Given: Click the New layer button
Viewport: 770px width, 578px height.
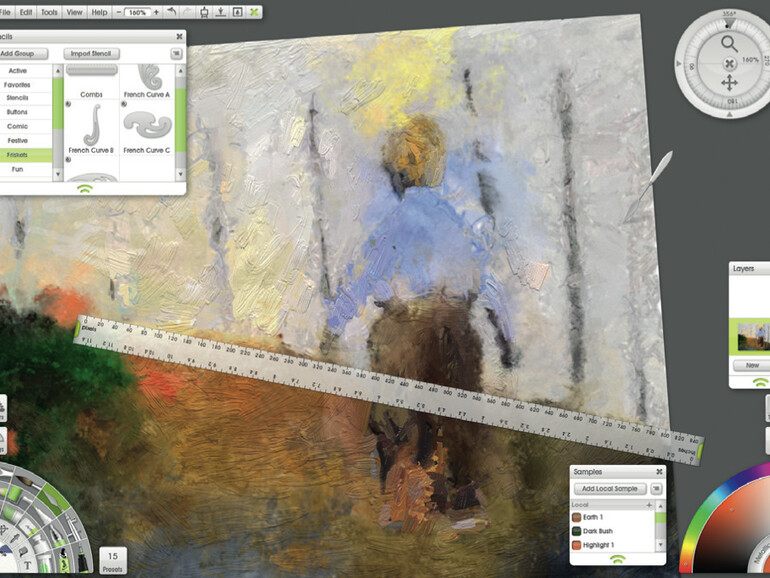Looking at the screenshot, I should click(752, 365).
